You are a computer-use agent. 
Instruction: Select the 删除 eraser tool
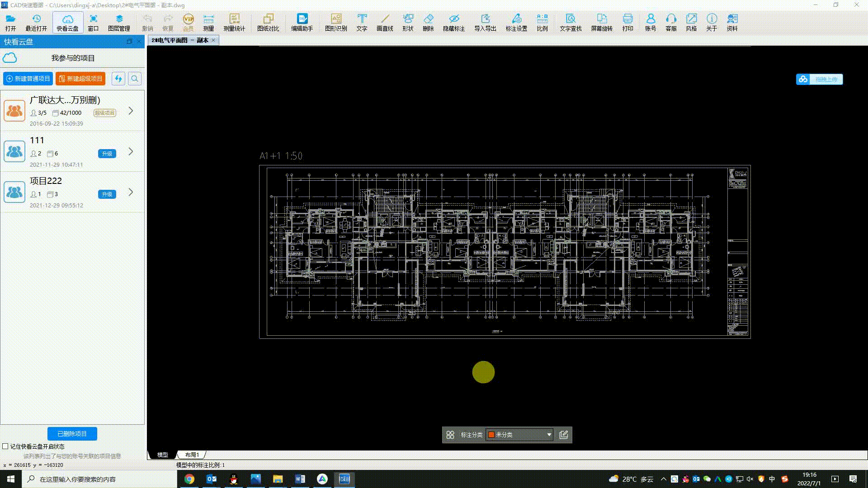coord(428,22)
